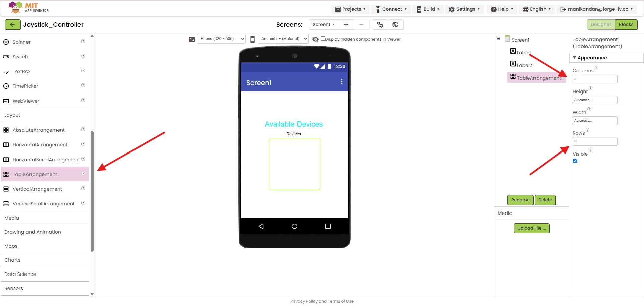Remove screen with the minus icon
The image size is (644, 306).
[x=361, y=25]
